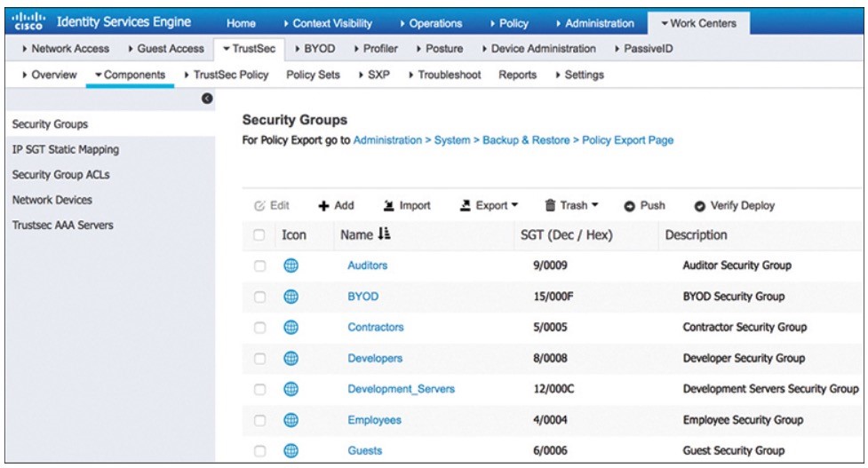
Task: Add a new security group
Action: click(336, 206)
